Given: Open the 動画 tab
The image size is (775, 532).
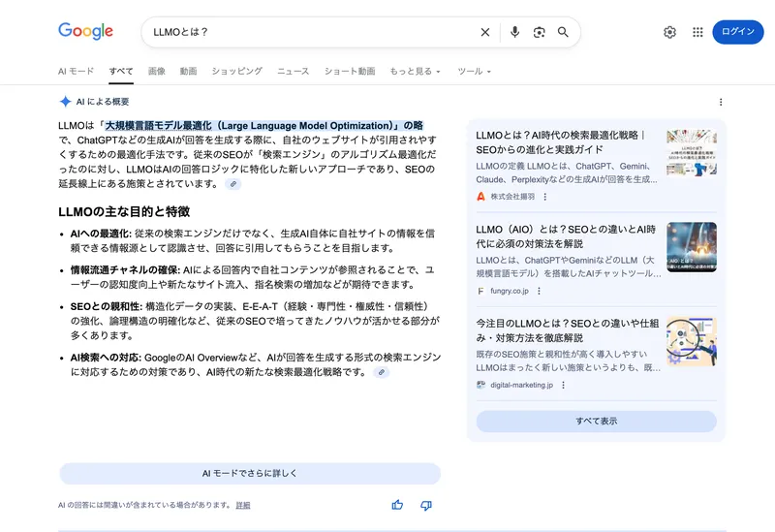Looking at the screenshot, I should [188, 71].
